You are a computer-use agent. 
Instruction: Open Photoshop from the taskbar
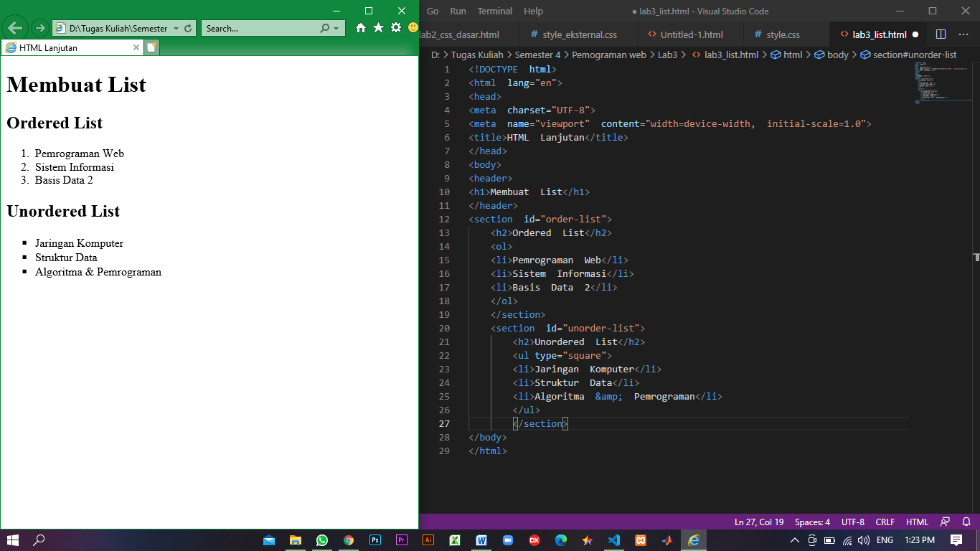coord(375,540)
